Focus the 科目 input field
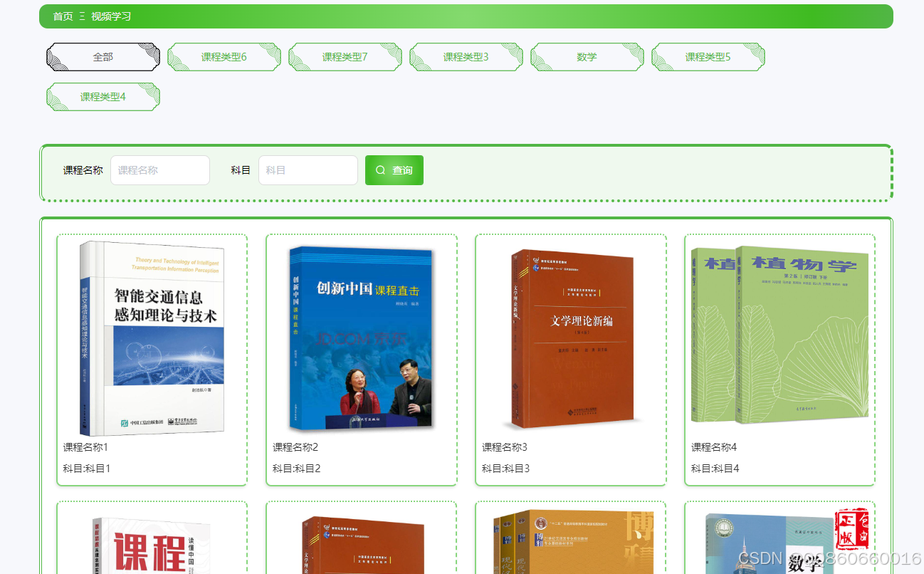 coord(308,170)
